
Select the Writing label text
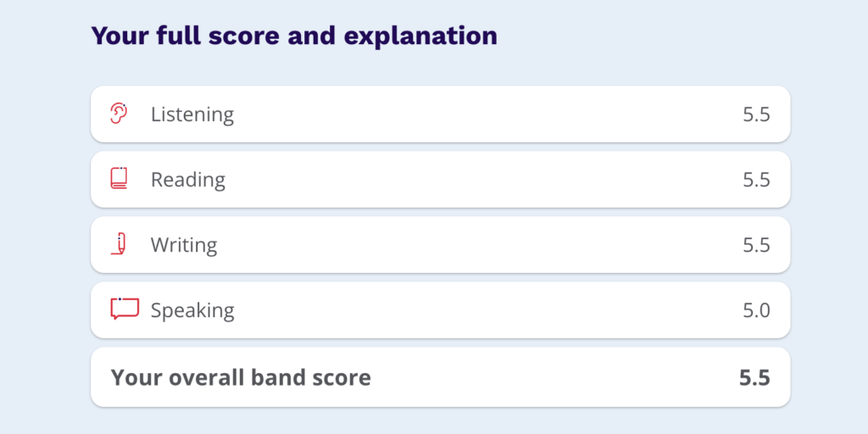(184, 245)
